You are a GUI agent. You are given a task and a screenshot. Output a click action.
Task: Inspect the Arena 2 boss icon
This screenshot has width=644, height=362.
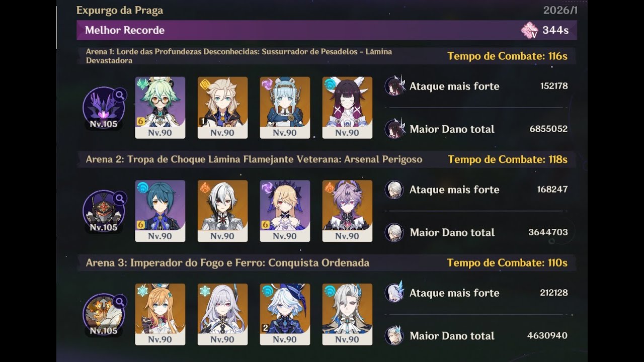pyautogui.click(x=104, y=212)
